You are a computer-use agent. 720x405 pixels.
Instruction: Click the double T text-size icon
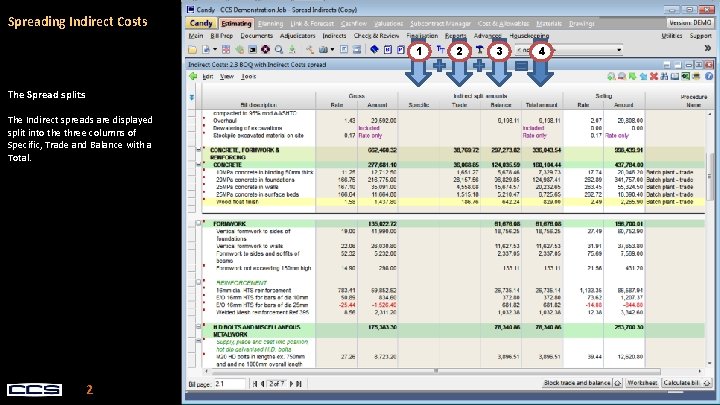(440, 49)
